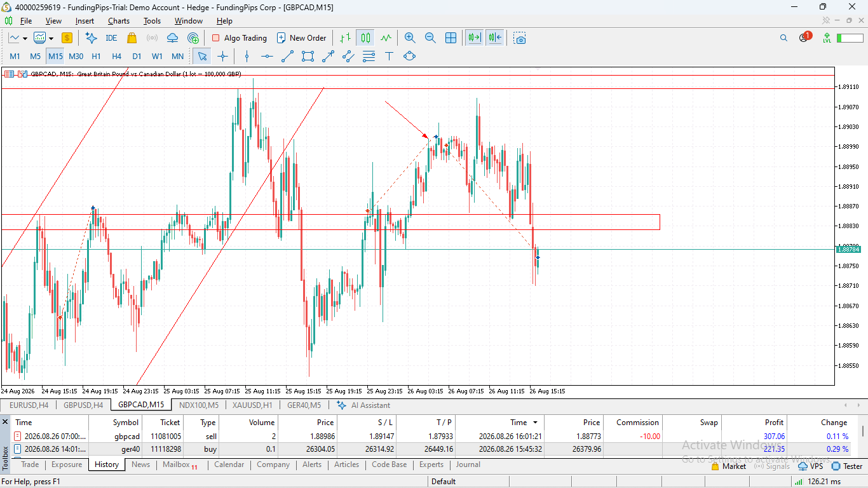The width and height of the screenshot is (868, 488).
Task: Click the gbpcad sell history row
Action: (x=432, y=437)
